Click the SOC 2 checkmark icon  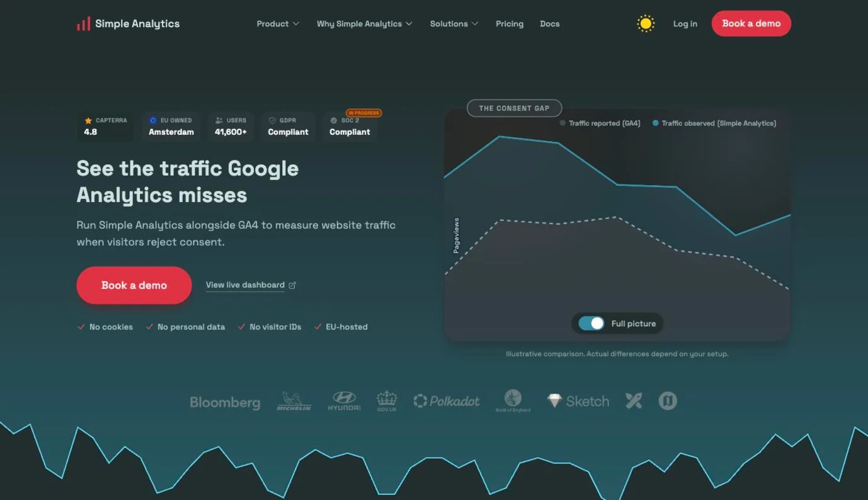pos(334,120)
